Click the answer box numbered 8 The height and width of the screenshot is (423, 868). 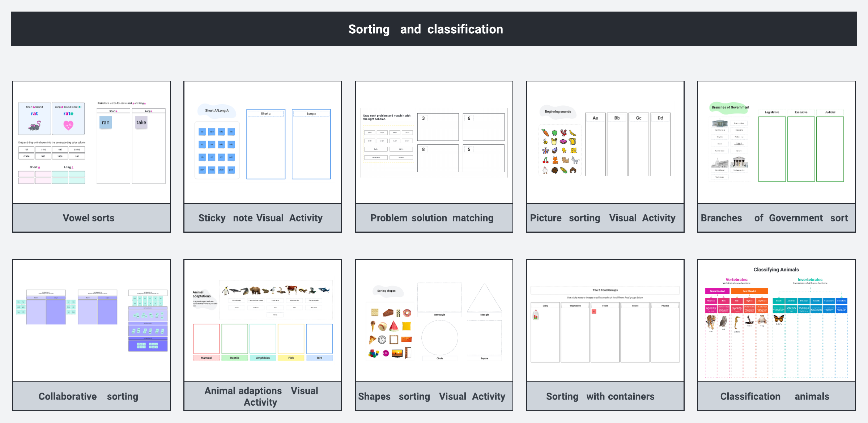[x=438, y=158]
